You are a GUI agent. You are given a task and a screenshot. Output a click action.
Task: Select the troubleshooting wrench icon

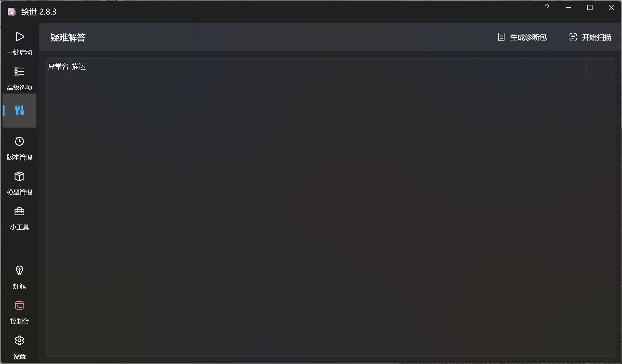(x=19, y=110)
